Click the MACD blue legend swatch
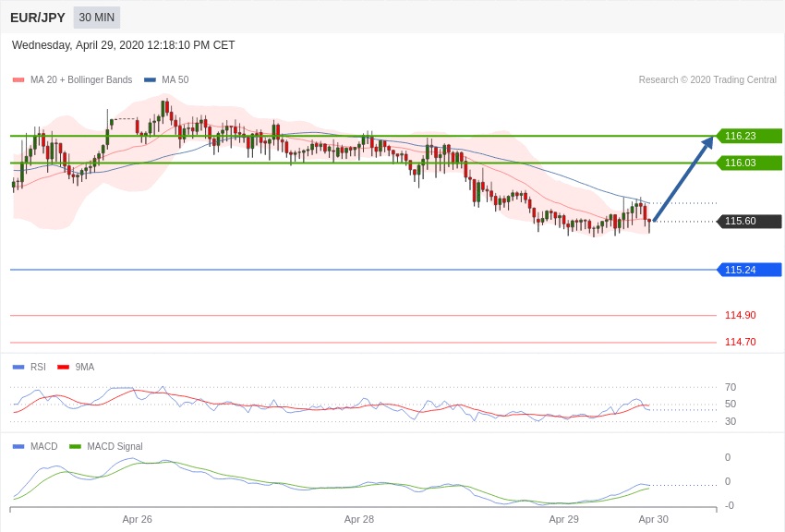The height and width of the screenshot is (532, 785). point(18,446)
